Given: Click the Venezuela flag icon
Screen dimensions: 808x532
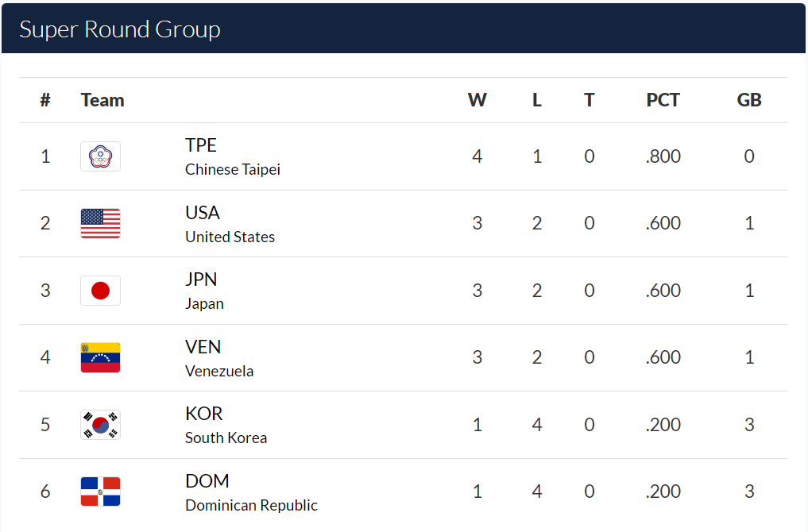Looking at the screenshot, I should 100,357.
